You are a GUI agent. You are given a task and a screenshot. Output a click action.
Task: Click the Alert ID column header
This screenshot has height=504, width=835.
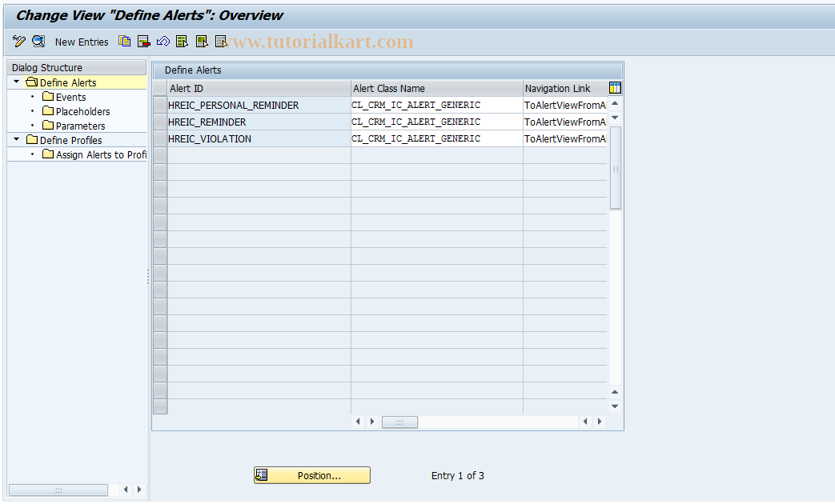pyautogui.click(x=259, y=88)
